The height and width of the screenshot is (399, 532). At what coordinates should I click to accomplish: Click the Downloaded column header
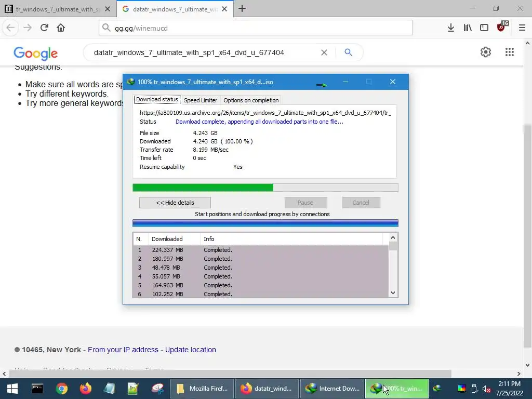point(175,239)
